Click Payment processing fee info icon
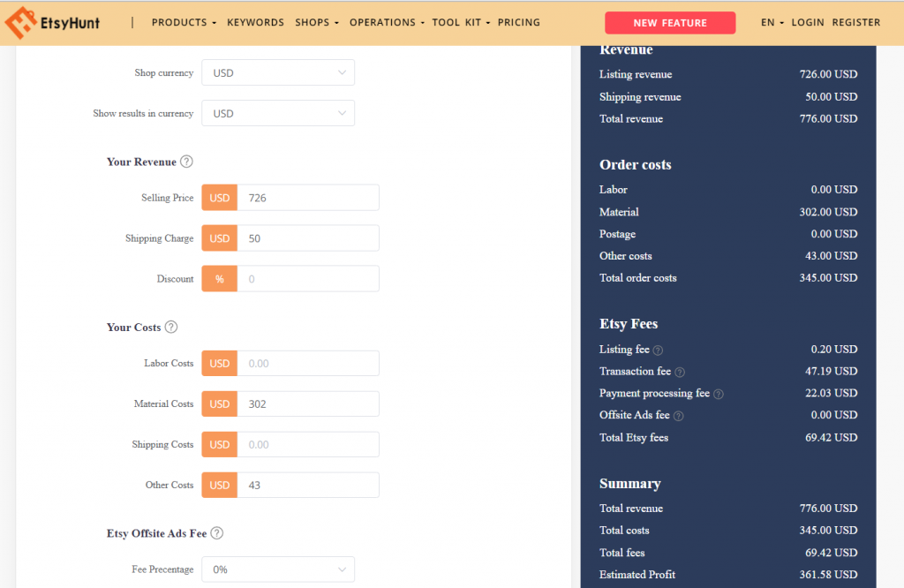The width and height of the screenshot is (904, 588). coord(719,394)
